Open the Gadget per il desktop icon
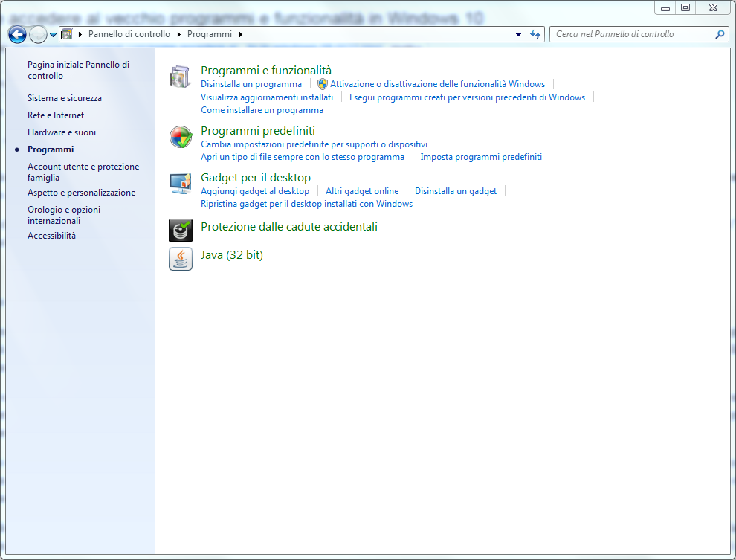736x560 pixels. [181, 184]
